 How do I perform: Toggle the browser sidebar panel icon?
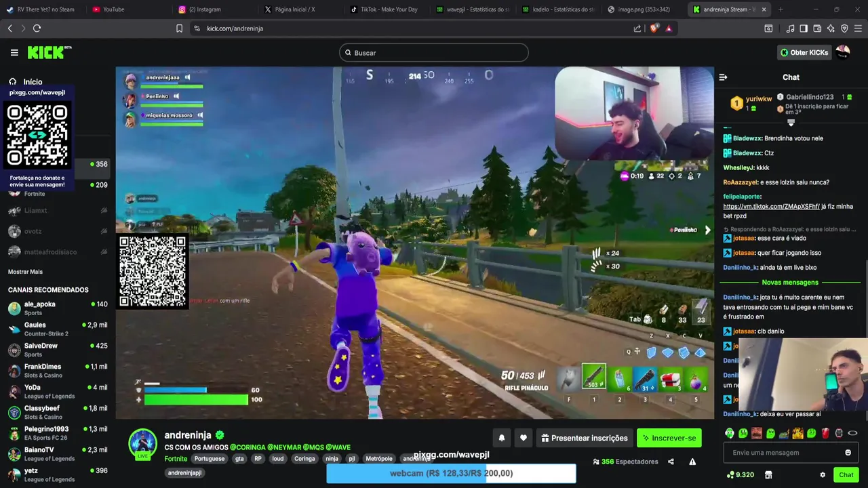coord(804,28)
